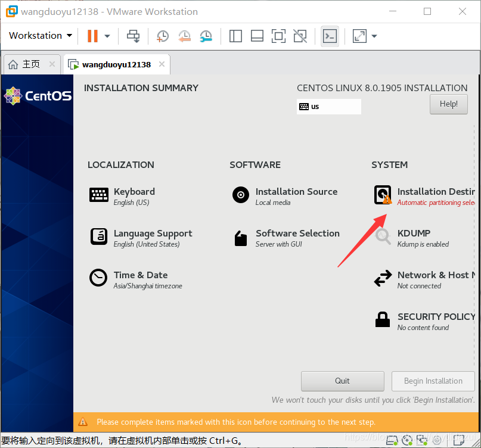Click the VMware Workstation title bar logo
This screenshot has width=481, height=448.
[x=12, y=11]
